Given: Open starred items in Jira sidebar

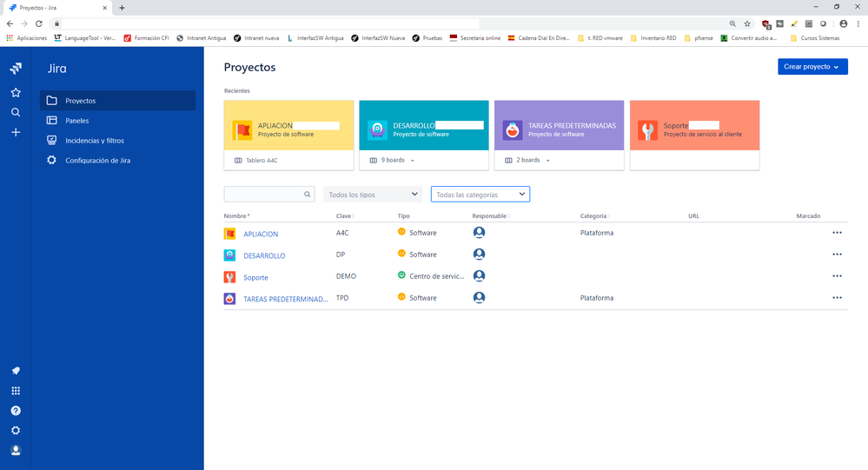Looking at the screenshot, I should tap(16, 92).
